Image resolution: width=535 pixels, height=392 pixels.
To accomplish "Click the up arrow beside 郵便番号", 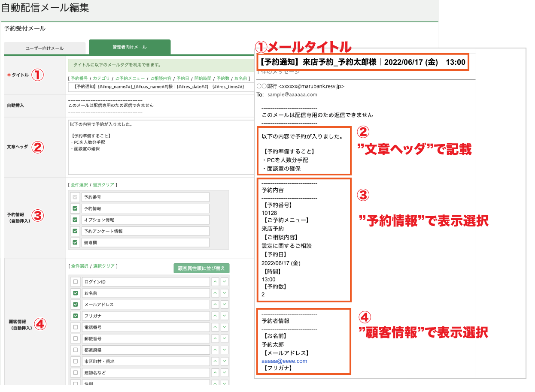I will pos(215,338).
